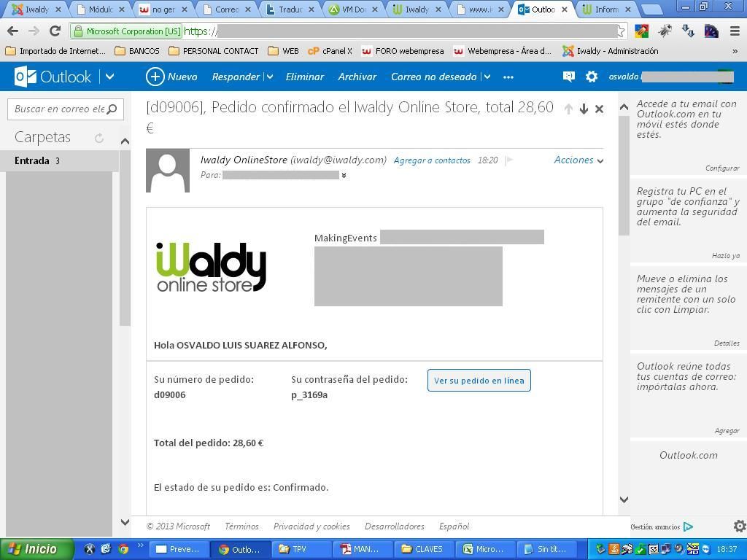Click browser back arrow
The width and height of the screenshot is (747, 560).
(13, 31)
